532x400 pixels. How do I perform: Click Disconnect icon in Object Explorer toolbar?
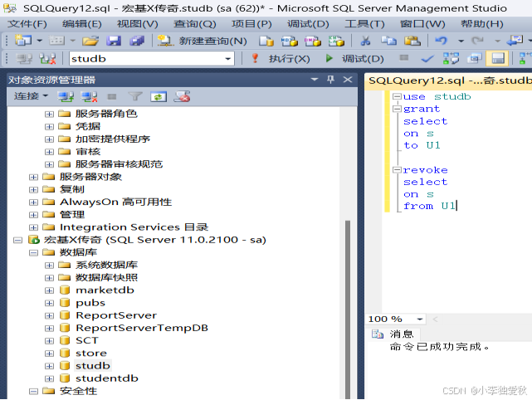[89, 97]
